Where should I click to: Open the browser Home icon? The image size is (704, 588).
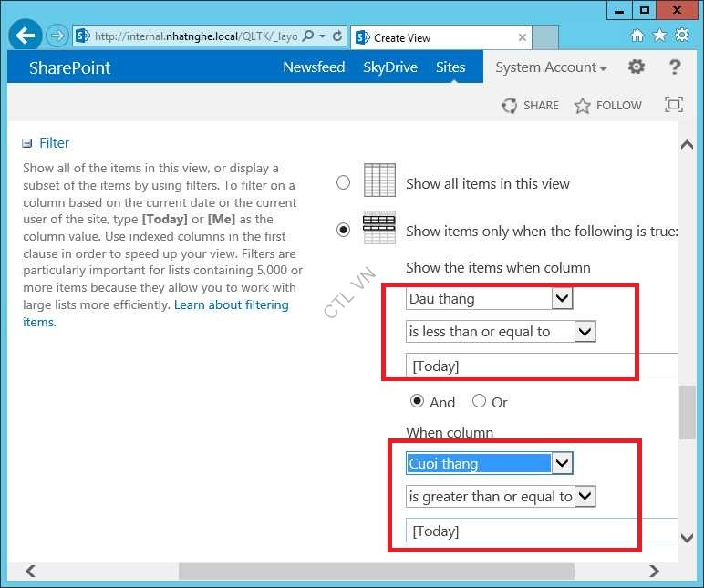[x=637, y=36]
